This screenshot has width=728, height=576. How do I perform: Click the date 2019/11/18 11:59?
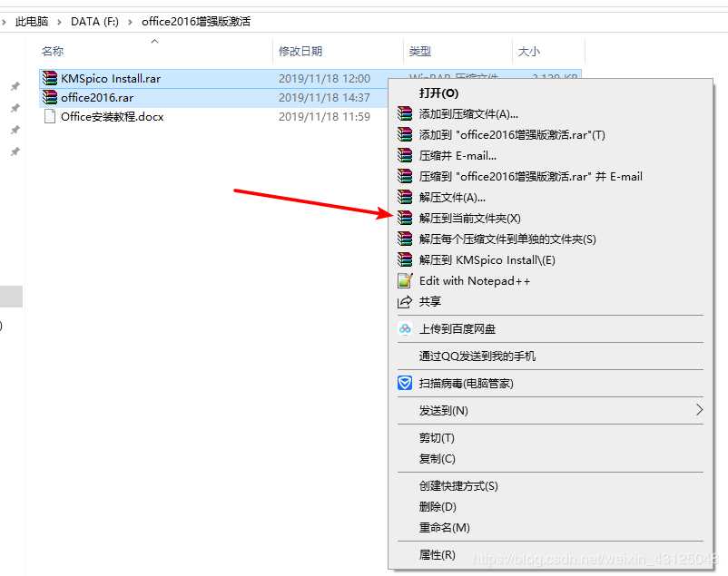point(324,116)
